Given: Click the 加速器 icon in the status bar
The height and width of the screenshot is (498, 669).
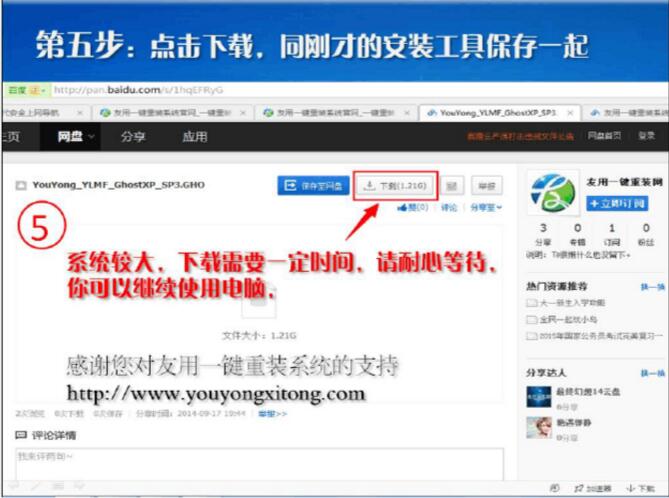Looking at the screenshot, I should 594,488.
